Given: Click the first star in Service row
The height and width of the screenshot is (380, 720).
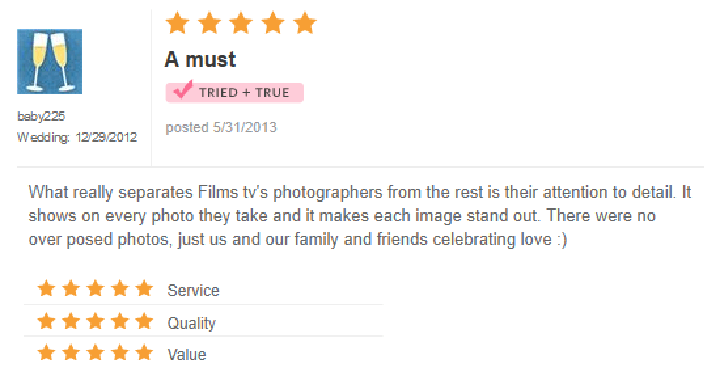Looking at the screenshot, I should (x=46, y=289).
